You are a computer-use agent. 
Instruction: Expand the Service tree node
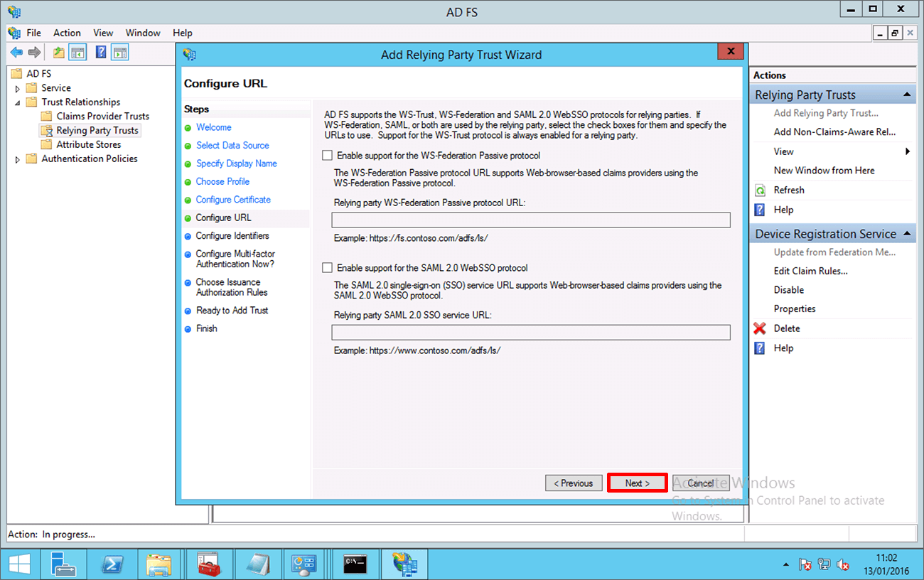(x=18, y=88)
